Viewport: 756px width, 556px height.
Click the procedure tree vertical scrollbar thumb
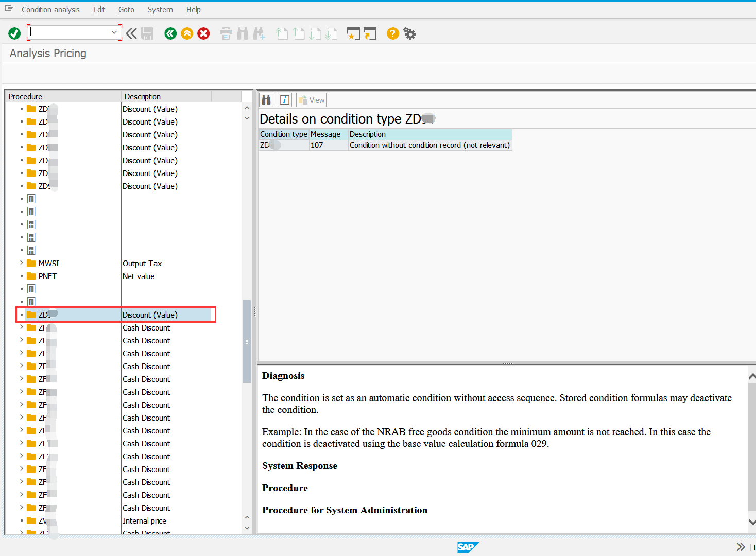point(247,341)
